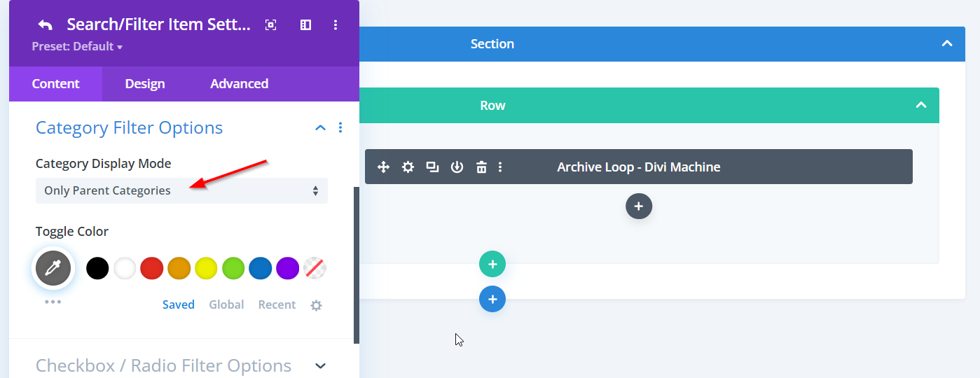The image size is (980, 378).
Task: Delete the Archive Loop module
Action: 481,167
